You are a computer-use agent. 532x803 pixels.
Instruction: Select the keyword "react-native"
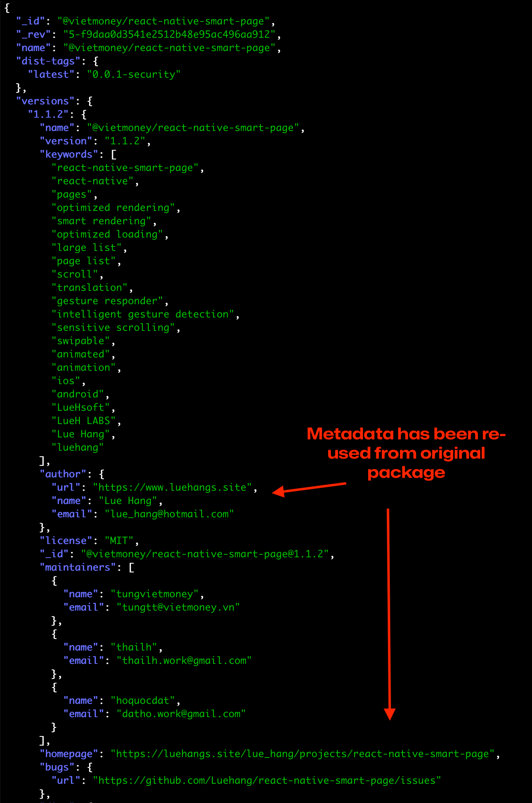pyautogui.click(x=92, y=181)
